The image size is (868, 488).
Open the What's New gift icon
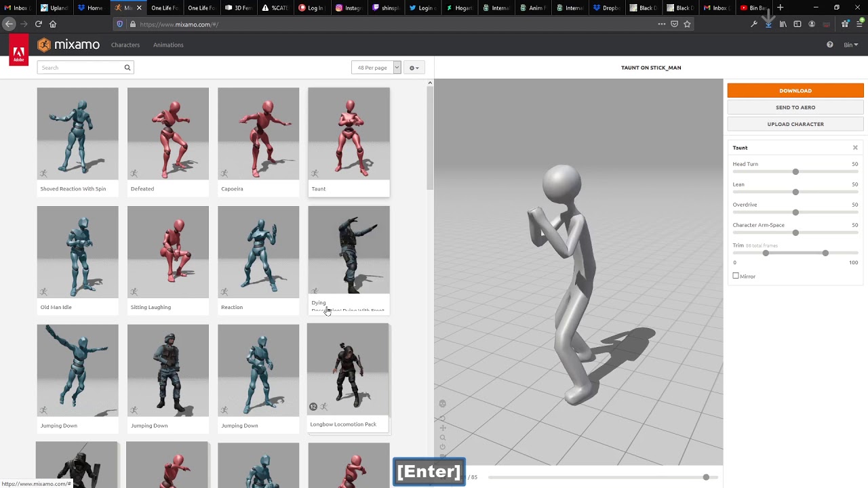tap(845, 24)
